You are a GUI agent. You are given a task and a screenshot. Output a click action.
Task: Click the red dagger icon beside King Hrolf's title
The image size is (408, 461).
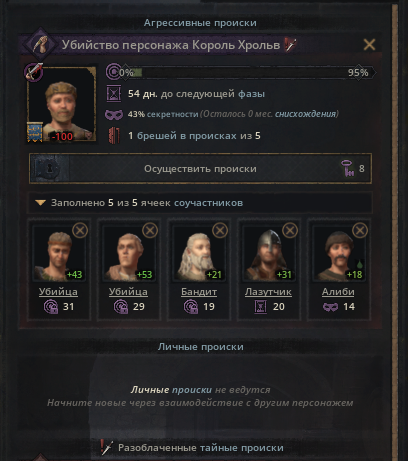[x=291, y=44]
